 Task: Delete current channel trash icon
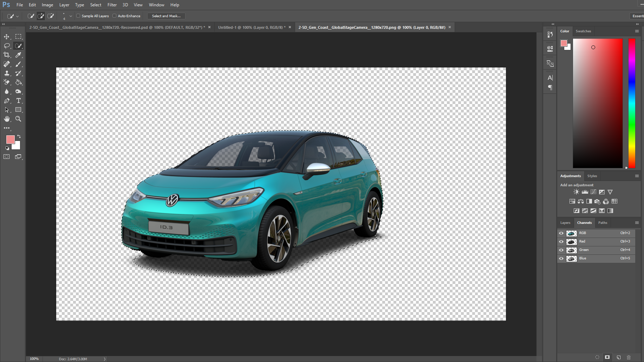[629, 357]
